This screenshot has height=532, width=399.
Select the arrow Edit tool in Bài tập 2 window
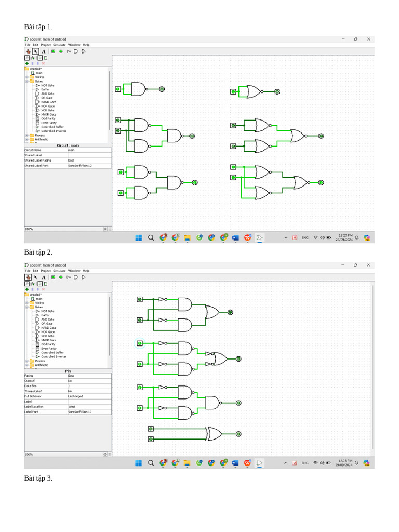coord(36,277)
